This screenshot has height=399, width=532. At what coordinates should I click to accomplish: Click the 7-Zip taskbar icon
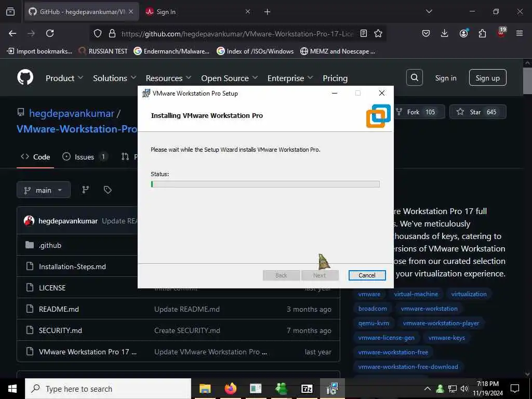tap(307, 389)
